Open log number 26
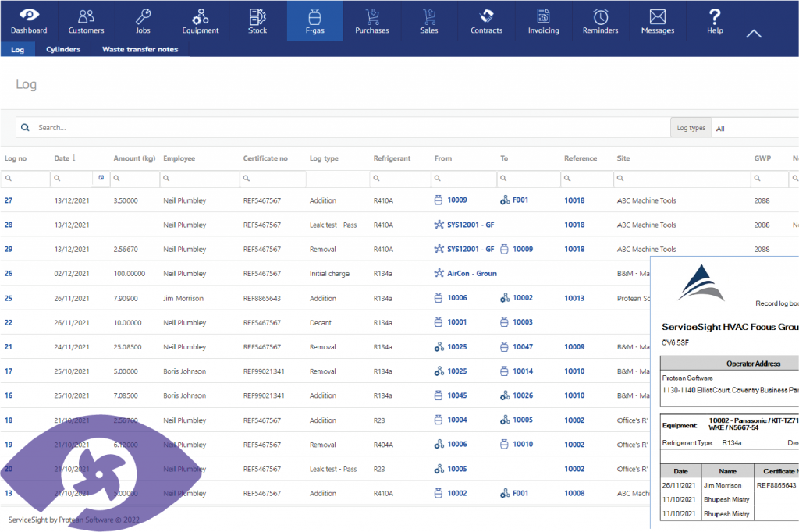Screen dimensions: 799x532 tap(9, 274)
